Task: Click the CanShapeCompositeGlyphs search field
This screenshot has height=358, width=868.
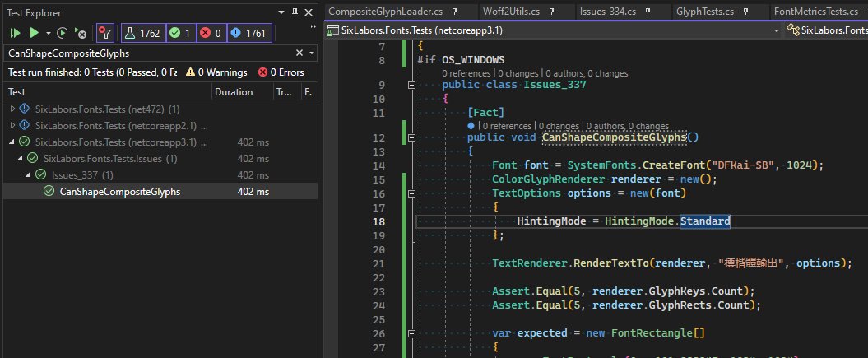Action: 150,53
